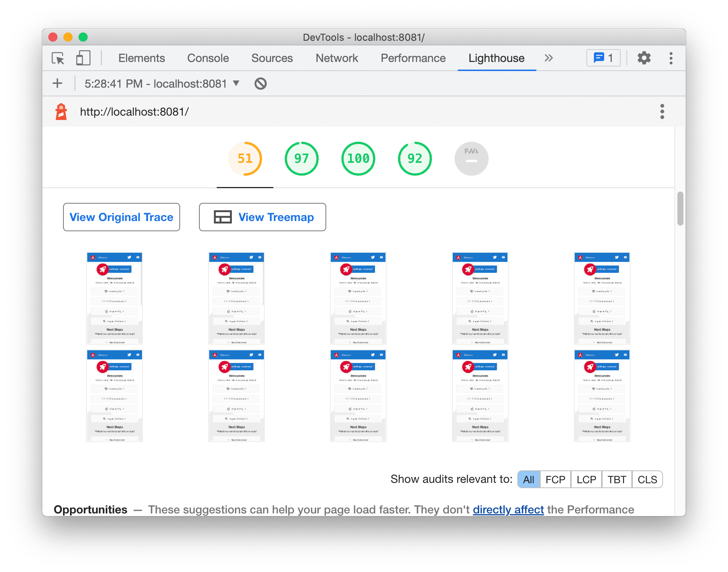Switch to the Sources panel tab
The height and width of the screenshot is (572, 728).
coord(271,59)
